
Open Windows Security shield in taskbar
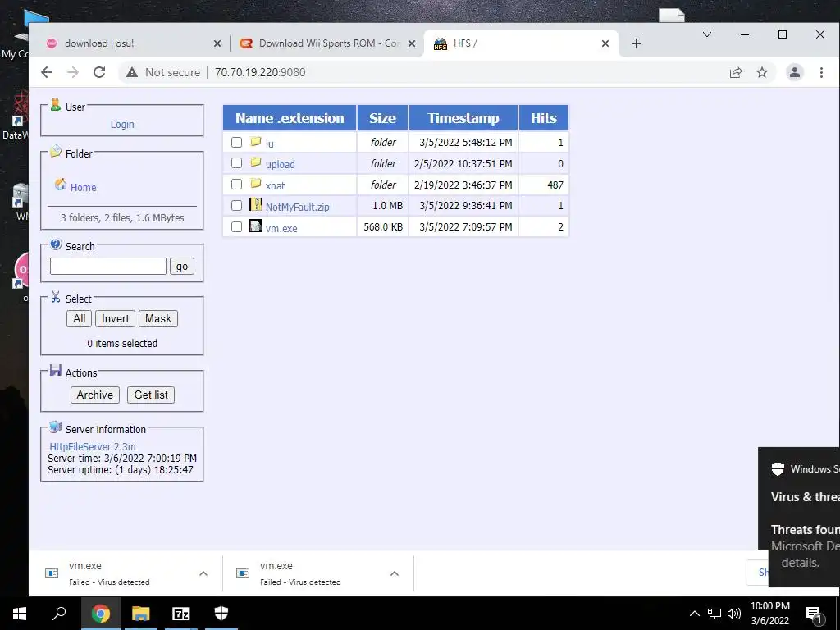coord(221,613)
